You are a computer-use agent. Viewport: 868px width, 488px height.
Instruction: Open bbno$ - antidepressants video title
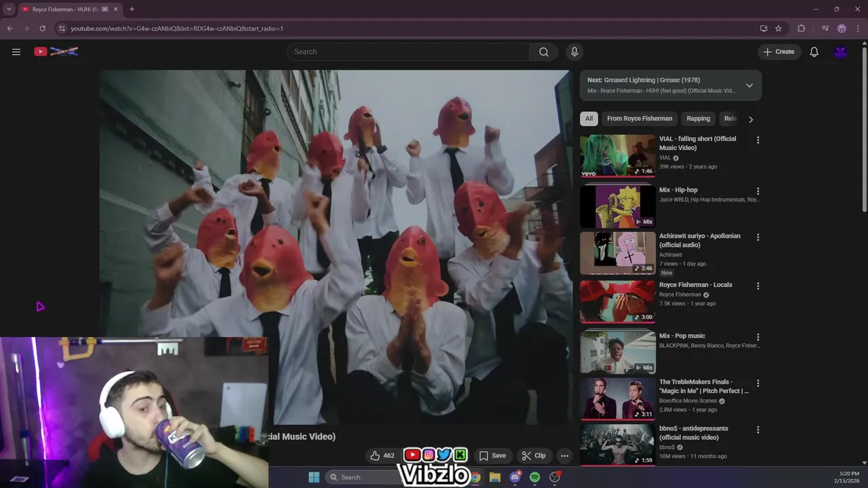coord(694,432)
